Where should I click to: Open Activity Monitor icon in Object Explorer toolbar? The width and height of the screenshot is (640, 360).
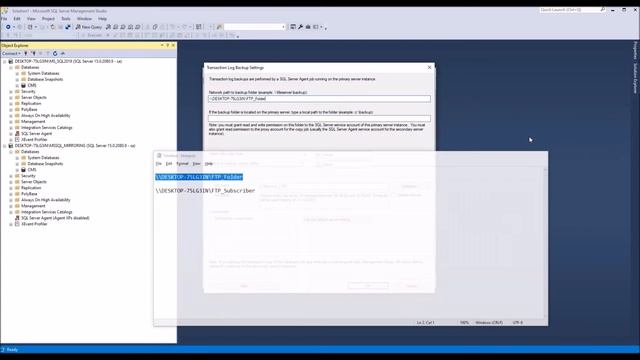tap(63, 53)
